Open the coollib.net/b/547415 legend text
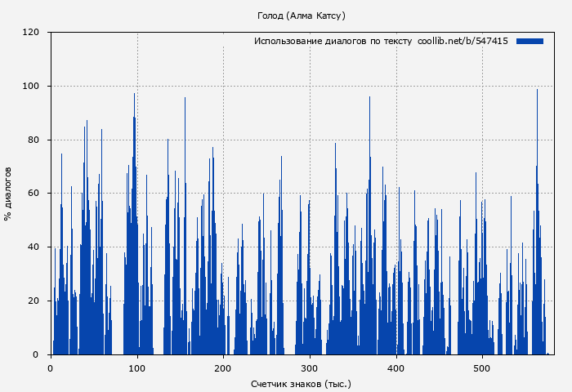 tap(463, 41)
